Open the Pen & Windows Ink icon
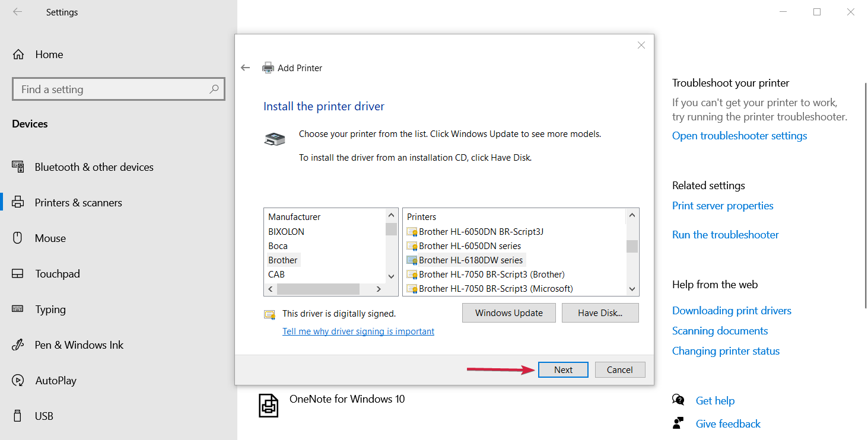868x440 pixels. tap(18, 345)
